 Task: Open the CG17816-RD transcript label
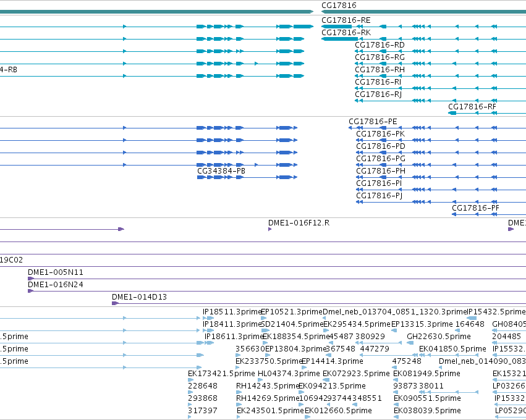coord(380,45)
